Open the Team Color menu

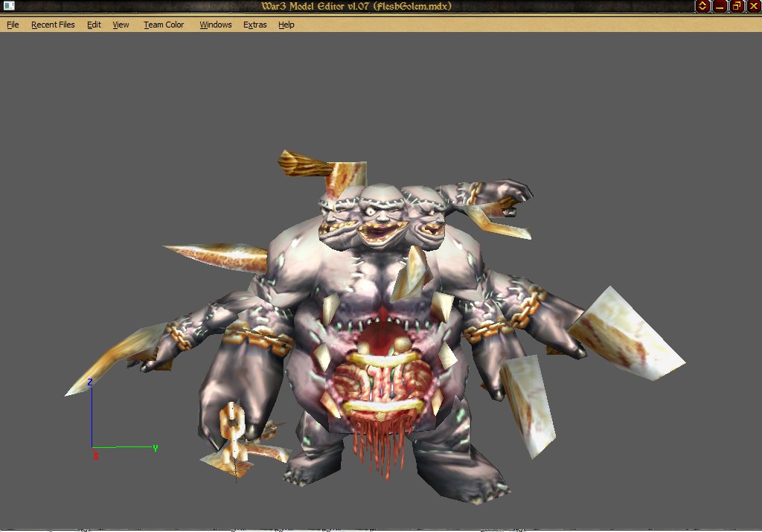click(164, 25)
